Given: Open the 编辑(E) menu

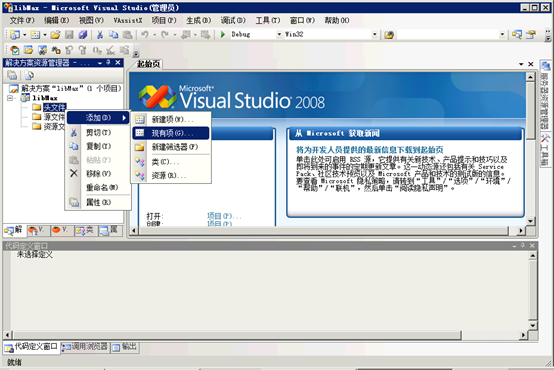Looking at the screenshot, I should click(57, 20).
